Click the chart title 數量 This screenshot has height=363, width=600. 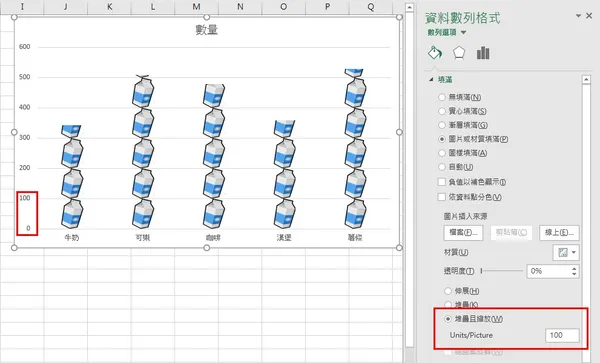[207, 30]
